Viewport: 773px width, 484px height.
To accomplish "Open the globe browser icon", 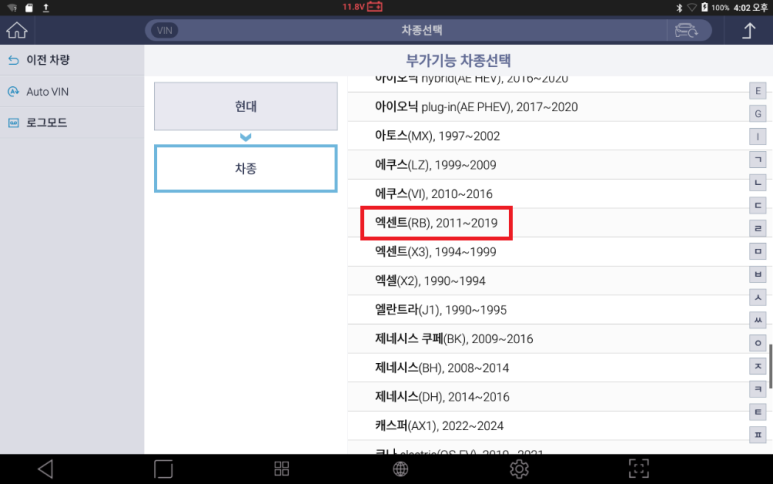I will click(400, 469).
